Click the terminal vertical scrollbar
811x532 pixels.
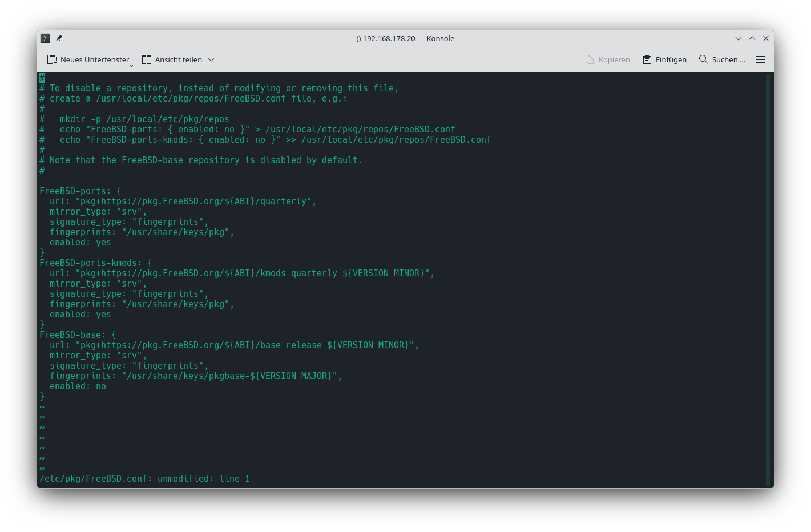(768, 280)
